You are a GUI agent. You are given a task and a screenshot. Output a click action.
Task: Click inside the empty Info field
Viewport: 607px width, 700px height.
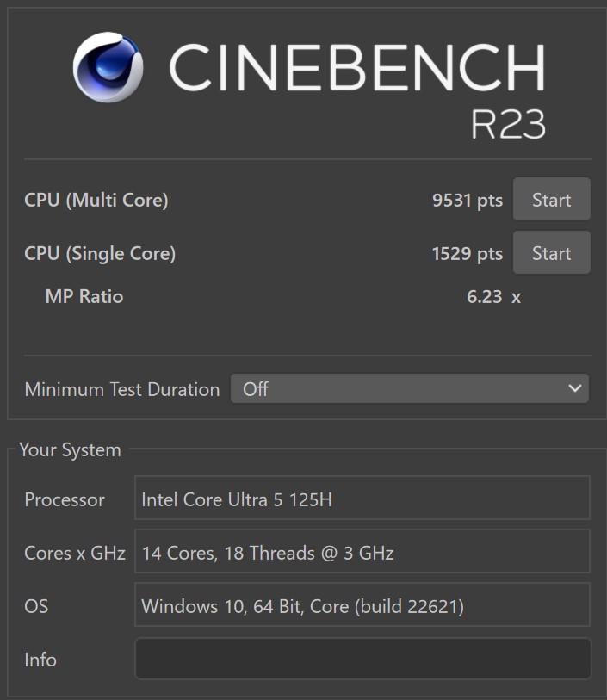point(362,659)
